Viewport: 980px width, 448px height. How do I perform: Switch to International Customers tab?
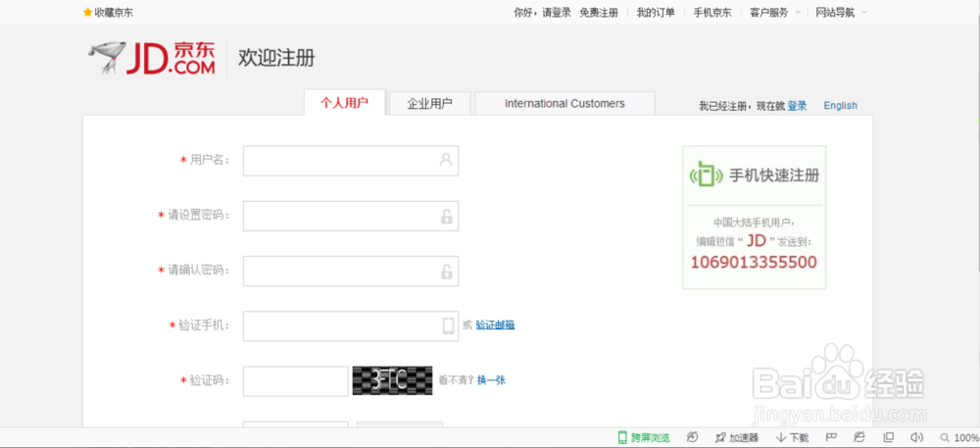(565, 104)
